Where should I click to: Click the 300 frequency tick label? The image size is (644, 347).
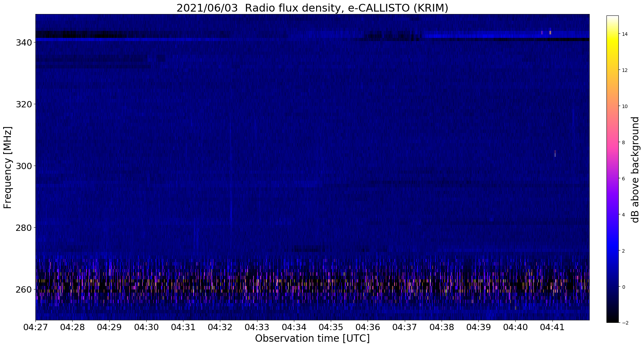pyautogui.click(x=24, y=166)
